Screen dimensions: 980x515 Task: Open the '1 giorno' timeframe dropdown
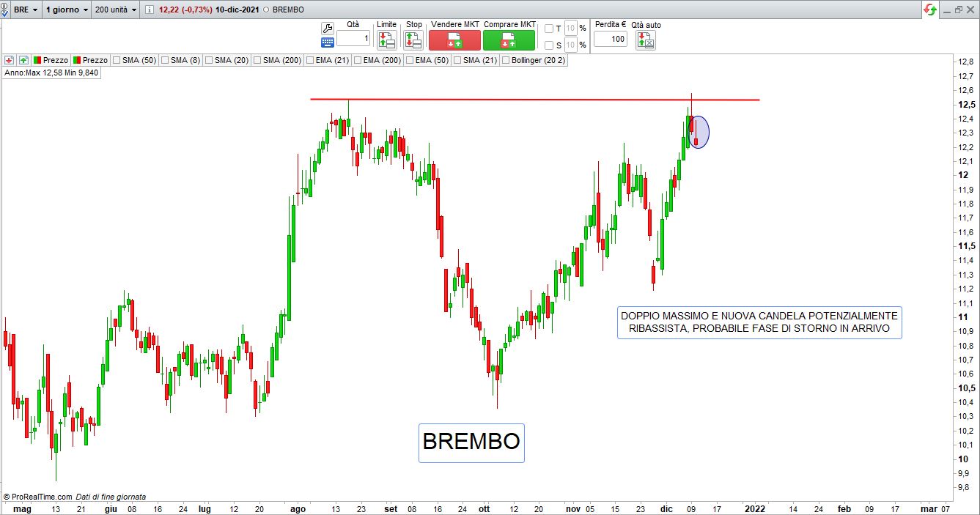[x=67, y=10]
